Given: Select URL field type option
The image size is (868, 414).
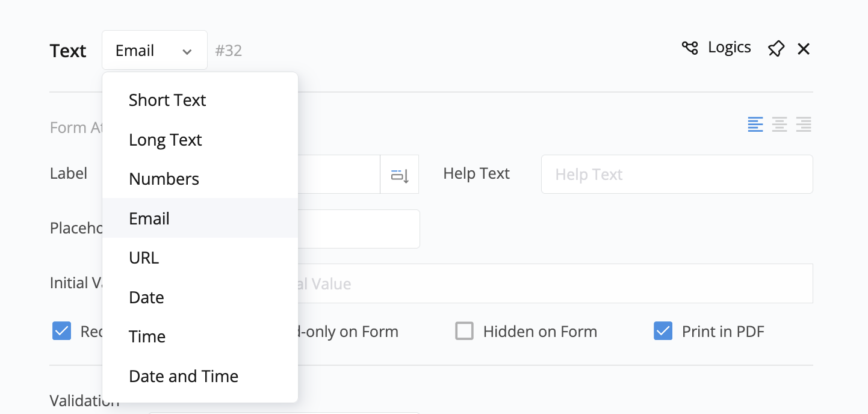Looking at the screenshot, I should coord(144,258).
